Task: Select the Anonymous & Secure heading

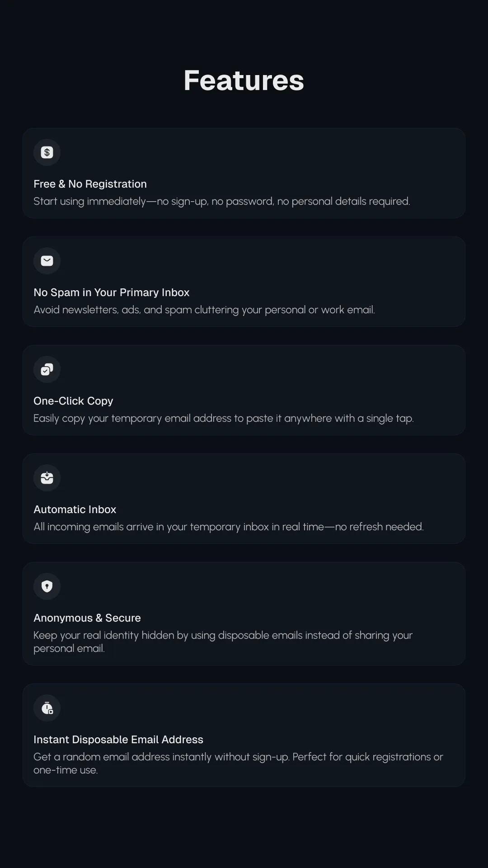Action: click(x=87, y=618)
